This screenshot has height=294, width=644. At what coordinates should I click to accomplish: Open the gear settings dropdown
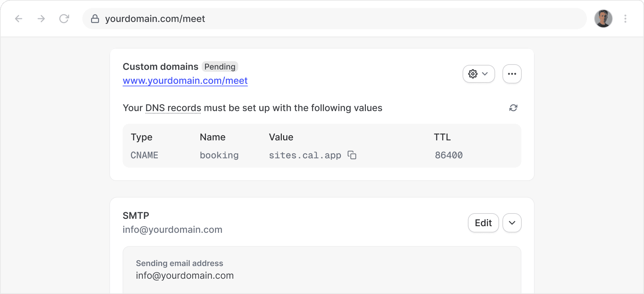tap(479, 74)
